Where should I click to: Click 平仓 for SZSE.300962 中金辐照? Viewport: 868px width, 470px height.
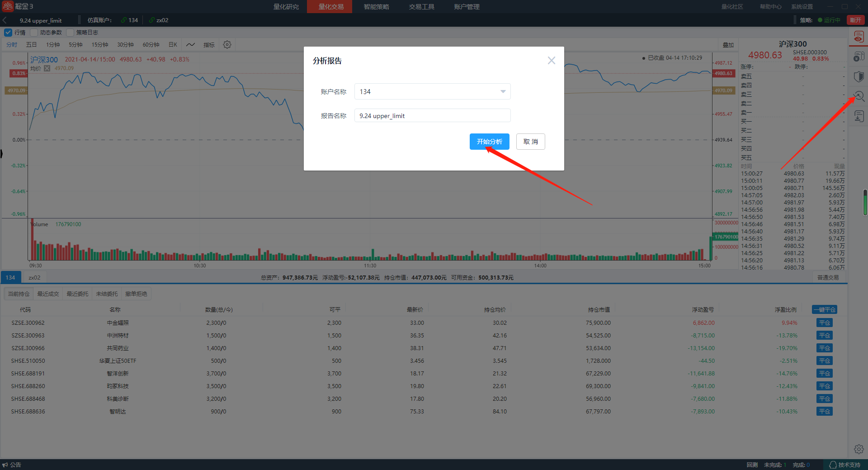(825, 323)
